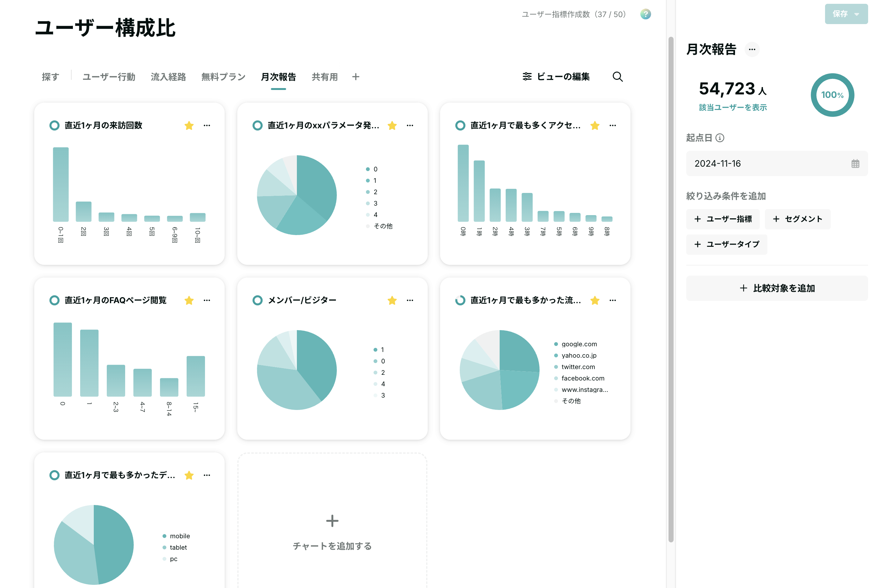Screen dimensions: 877x588
Task: Toggle favorite star on 直近1ヶ月で最も多かったデ card
Action: [189, 475]
